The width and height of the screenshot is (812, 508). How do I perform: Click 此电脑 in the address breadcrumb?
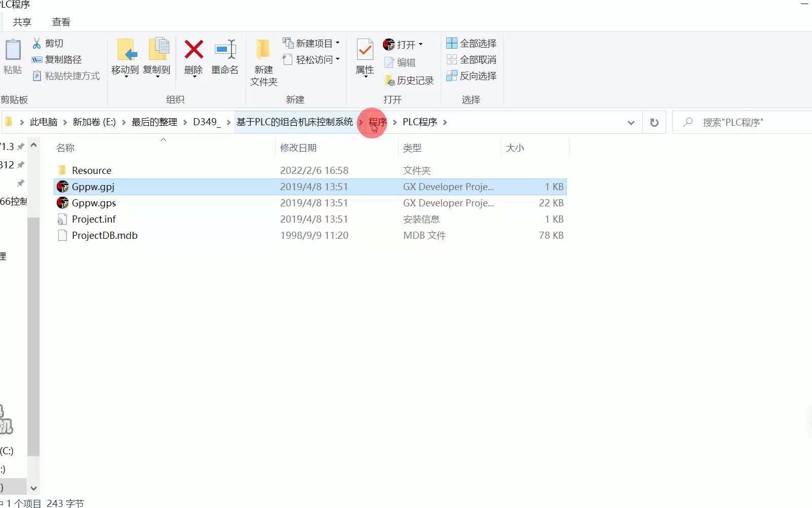point(44,122)
